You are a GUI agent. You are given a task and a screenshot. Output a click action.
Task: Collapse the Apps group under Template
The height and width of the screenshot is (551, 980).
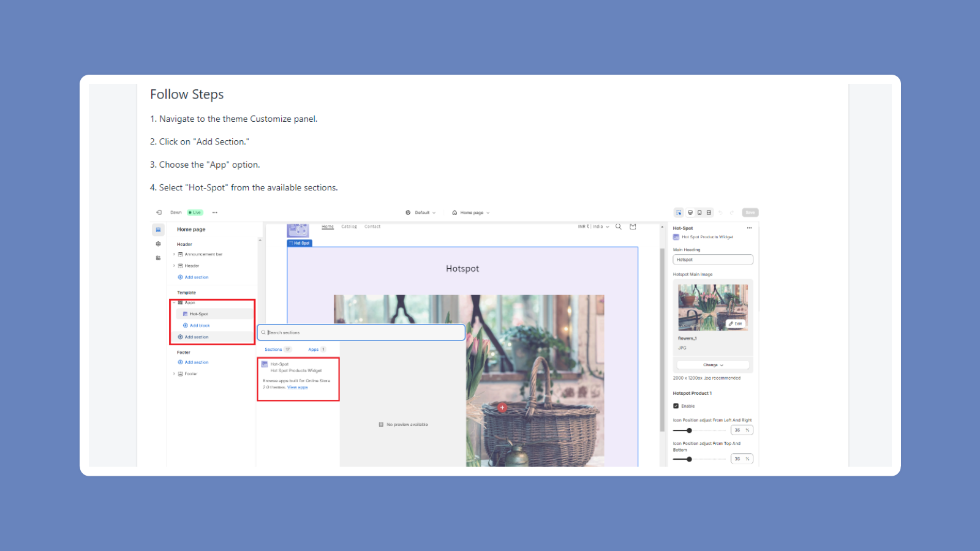(x=174, y=302)
